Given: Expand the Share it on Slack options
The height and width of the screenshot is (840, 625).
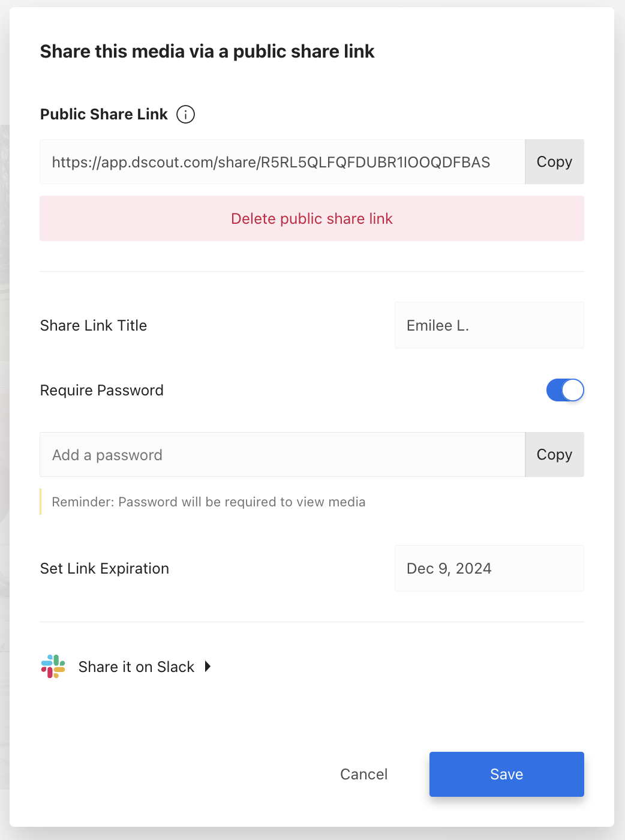Looking at the screenshot, I should [208, 666].
